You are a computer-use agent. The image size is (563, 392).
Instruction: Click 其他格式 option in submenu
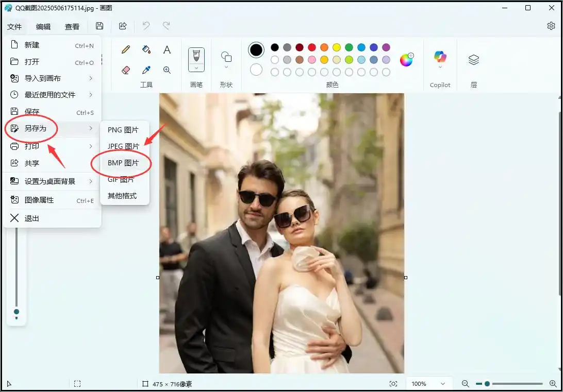(x=122, y=196)
